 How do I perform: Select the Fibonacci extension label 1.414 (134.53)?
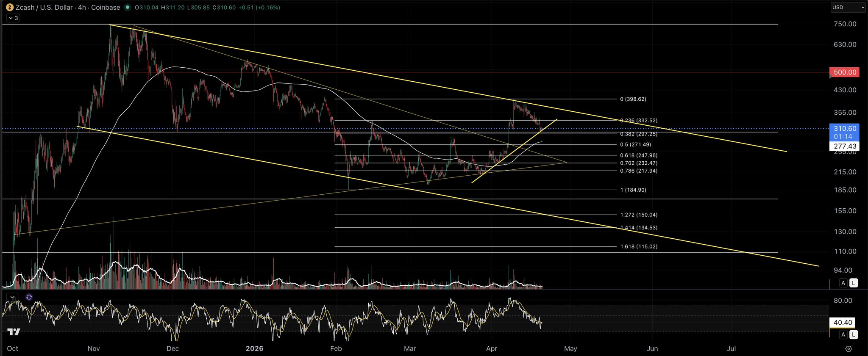[x=639, y=228]
